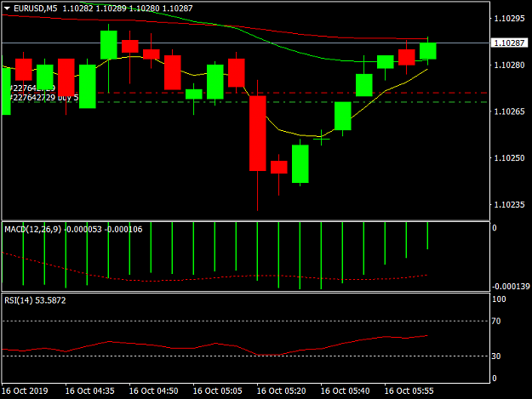Click the 16 Oct 05:55 time label
The image size is (532, 399).
[409, 390]
